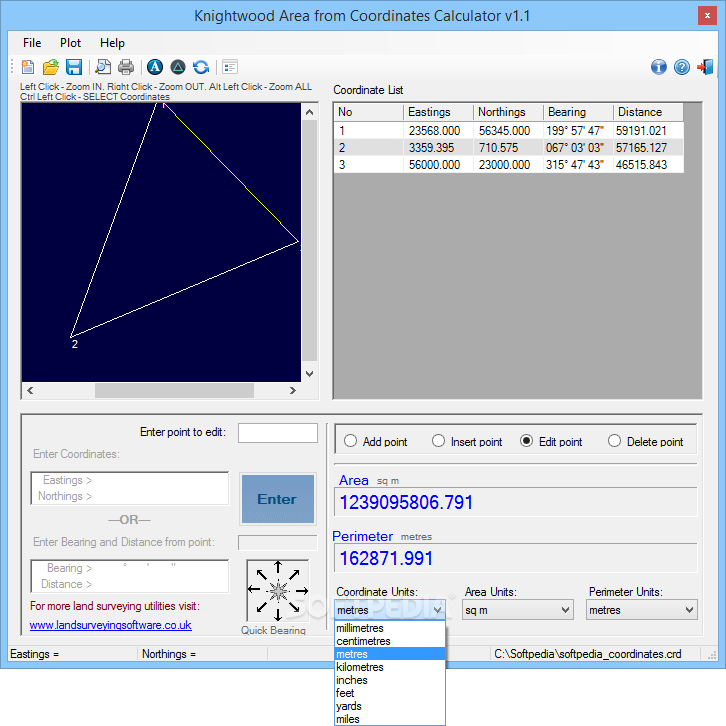Open the blue info icon
This screenshot has height=726, width=726.
[x=658, y=67]
